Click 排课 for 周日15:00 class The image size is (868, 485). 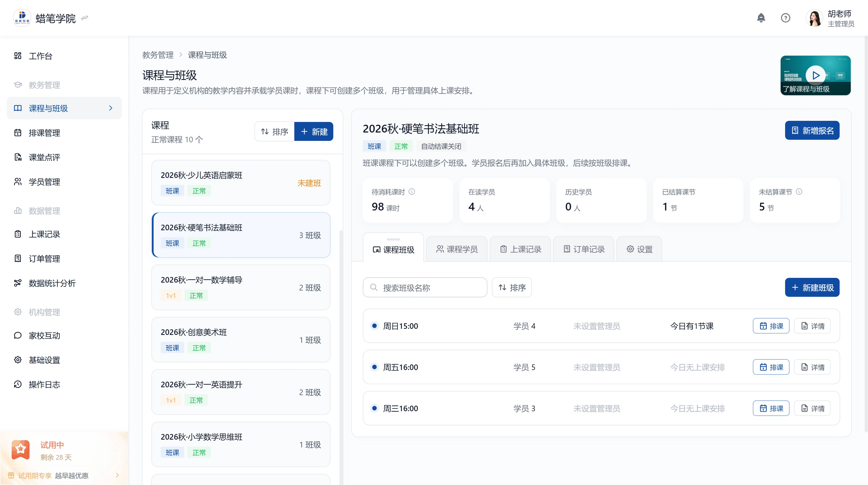(x=771, y=326)
